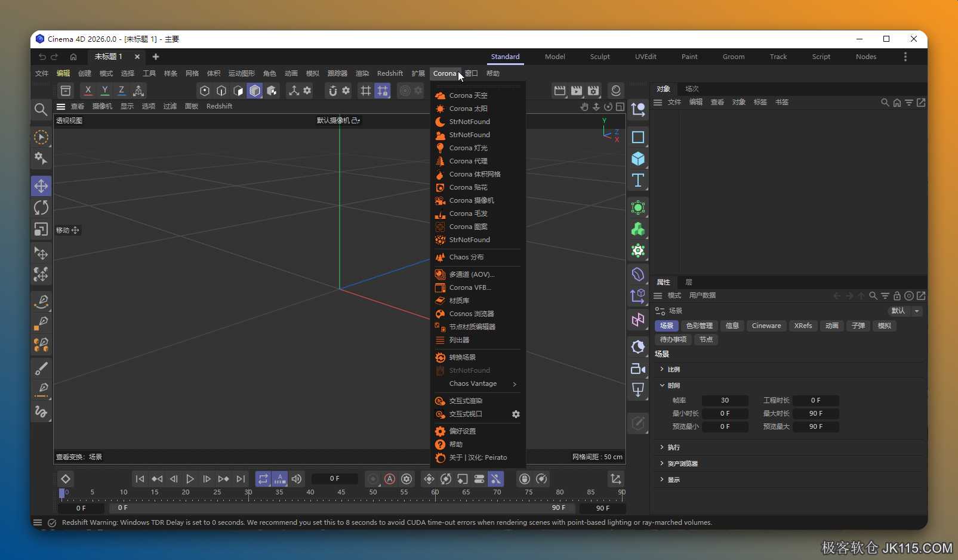Click the 帧率 value field
This screenshot has height=560, width=958.
pyautogui.click(x=725, y=400)
